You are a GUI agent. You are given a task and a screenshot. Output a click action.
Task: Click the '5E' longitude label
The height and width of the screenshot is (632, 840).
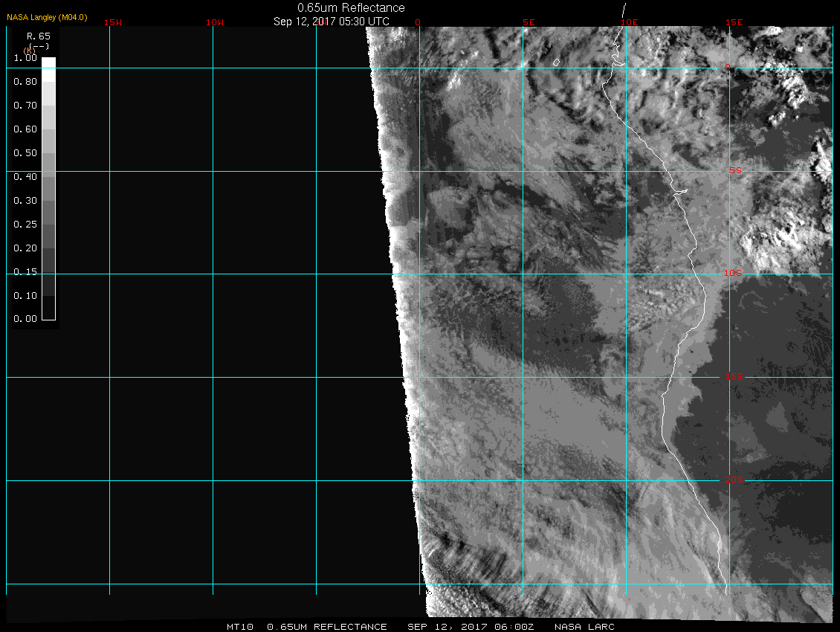pyautogui.click(x=529, y=22)
